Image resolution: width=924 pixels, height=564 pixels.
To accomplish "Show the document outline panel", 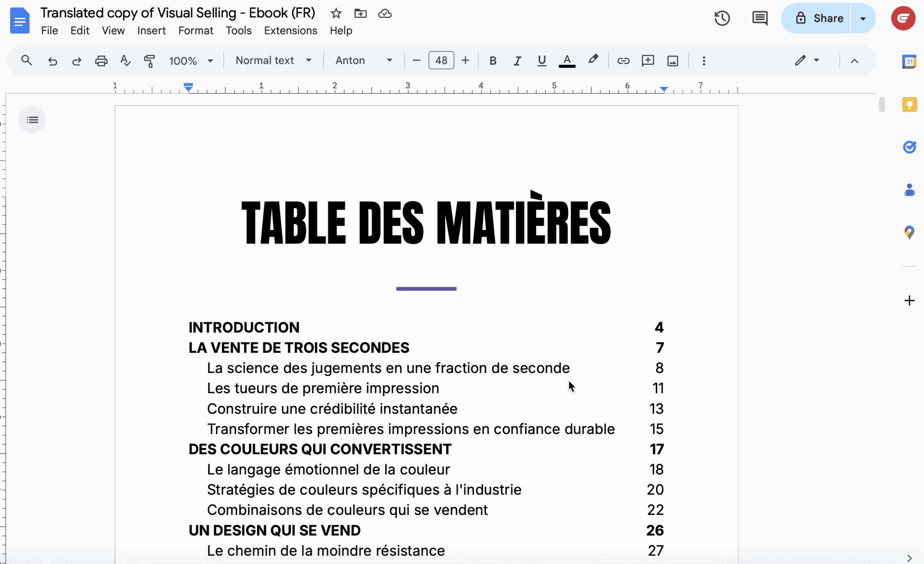I will 32,120.
